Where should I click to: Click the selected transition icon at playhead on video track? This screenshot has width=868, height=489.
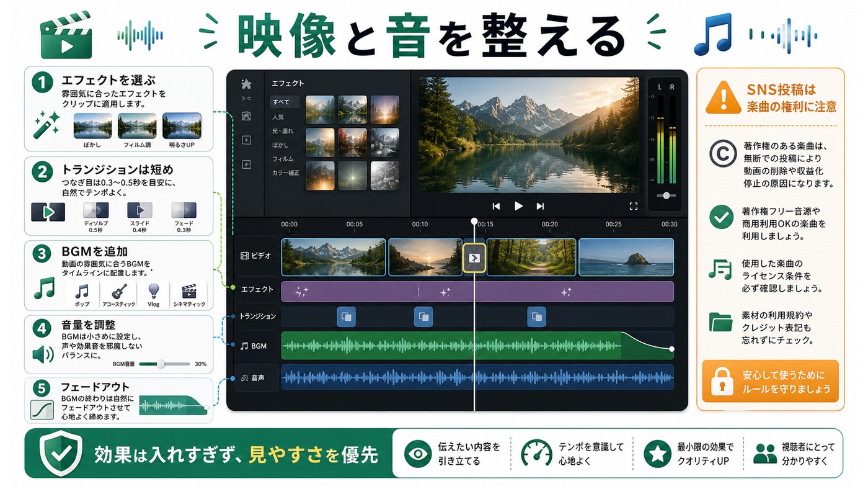pyautogui.click(x=474, y=258)
